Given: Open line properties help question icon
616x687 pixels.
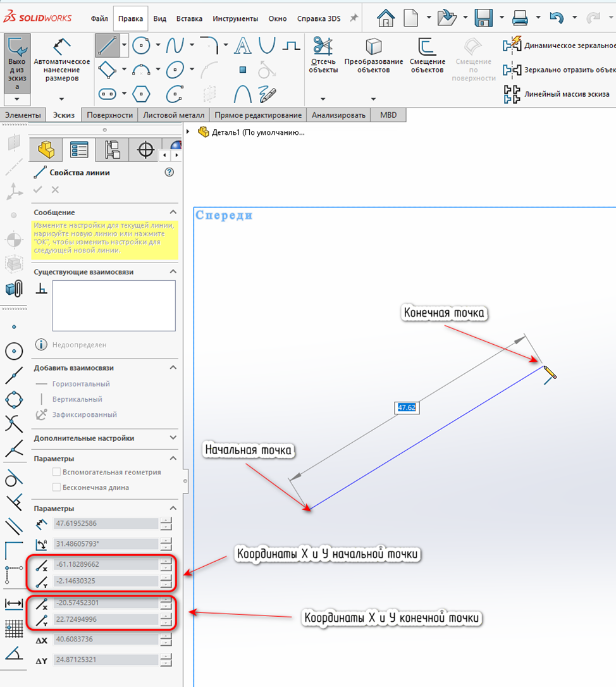Looking at the screenshot, I should [169, 172].
